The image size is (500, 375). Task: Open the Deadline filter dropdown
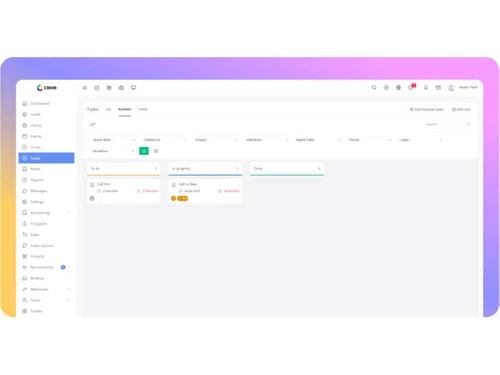(113, 151)
